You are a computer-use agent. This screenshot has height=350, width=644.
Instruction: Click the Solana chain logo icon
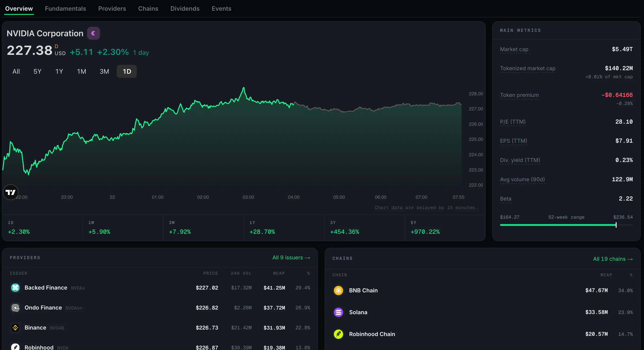(x=338, y=312)
